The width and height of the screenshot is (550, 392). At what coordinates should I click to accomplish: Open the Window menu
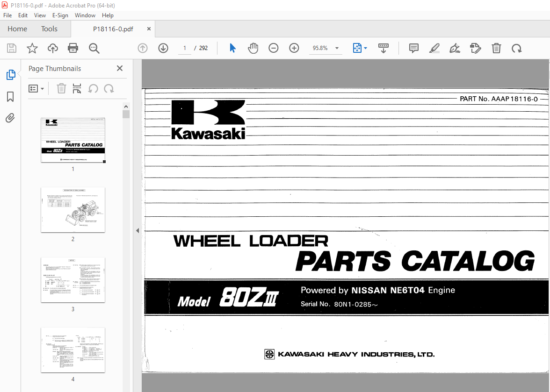point(85,15)
